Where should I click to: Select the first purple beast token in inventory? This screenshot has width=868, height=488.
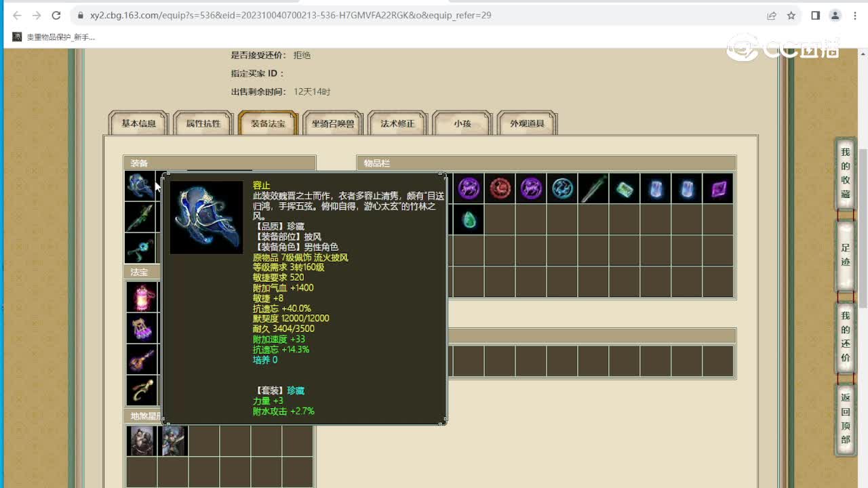pyautogui.click(x=469, y=188)
